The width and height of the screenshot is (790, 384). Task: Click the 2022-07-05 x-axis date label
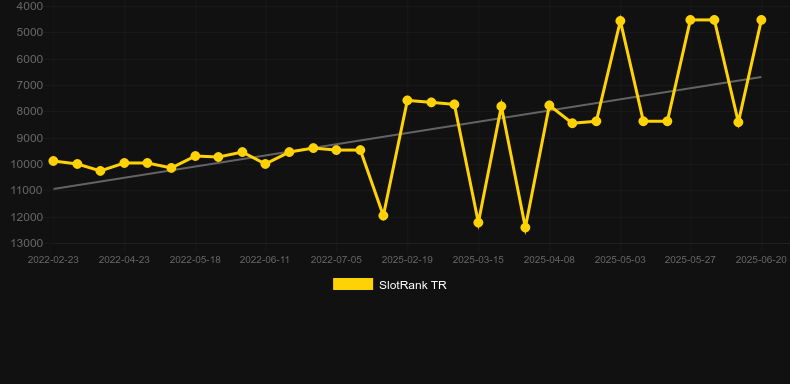[336, 260]
